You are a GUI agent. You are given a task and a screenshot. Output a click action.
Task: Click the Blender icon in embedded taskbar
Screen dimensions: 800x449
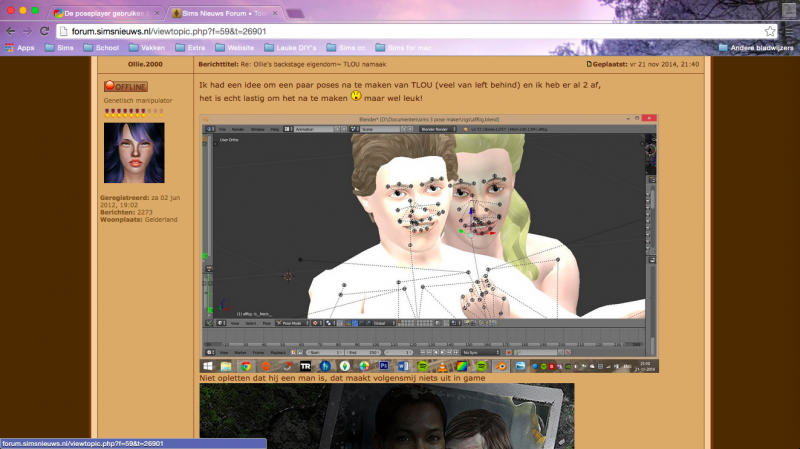(x=502, y=366)
